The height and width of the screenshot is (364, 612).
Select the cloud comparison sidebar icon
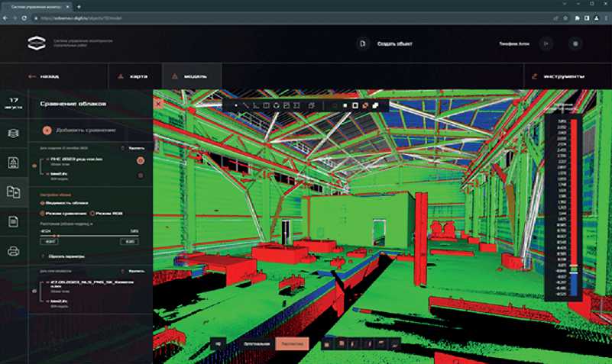pos(13,192)
